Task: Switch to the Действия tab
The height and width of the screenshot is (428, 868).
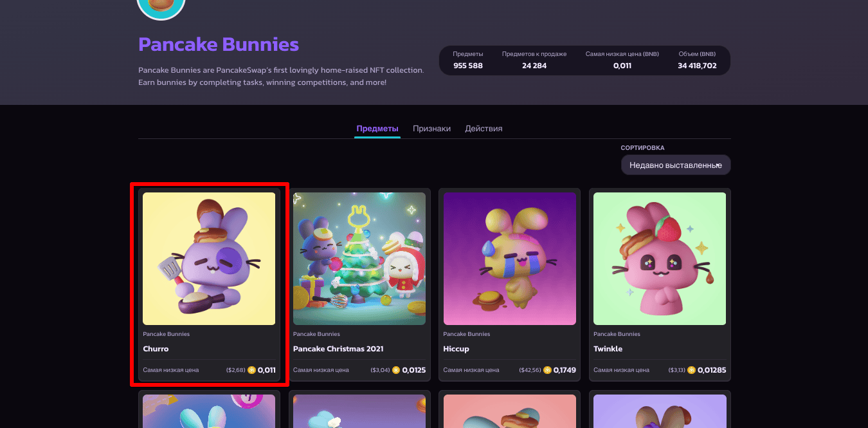Action: [484, 128]
